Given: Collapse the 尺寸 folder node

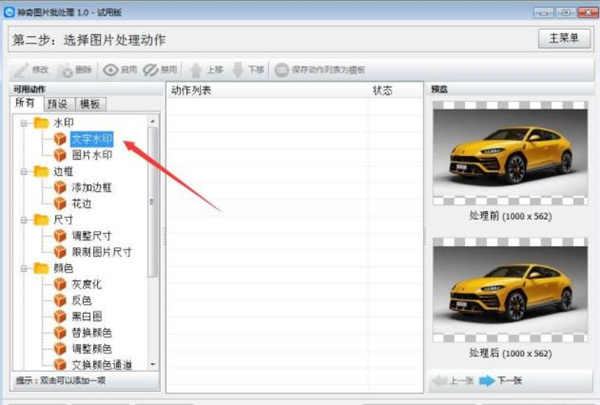Looking at the screenshot, I should 24,220.
